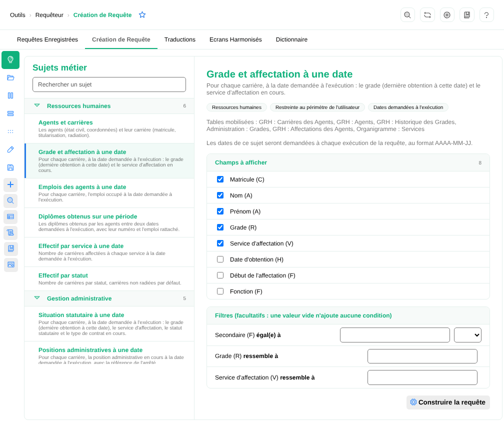Image resolution: width=504 pixels, height=425 pixels.
Task: Click the table list sidebar icon
Action: [x=10, y=216]
